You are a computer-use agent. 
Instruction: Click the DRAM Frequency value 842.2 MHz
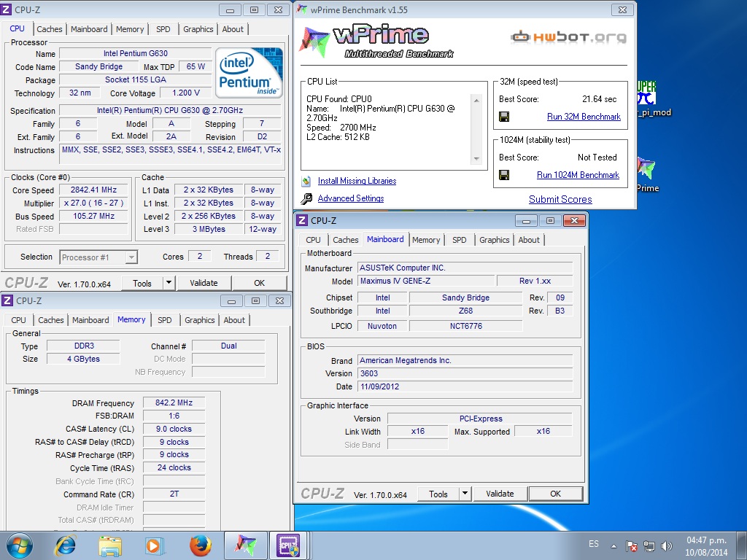(174, 402)
